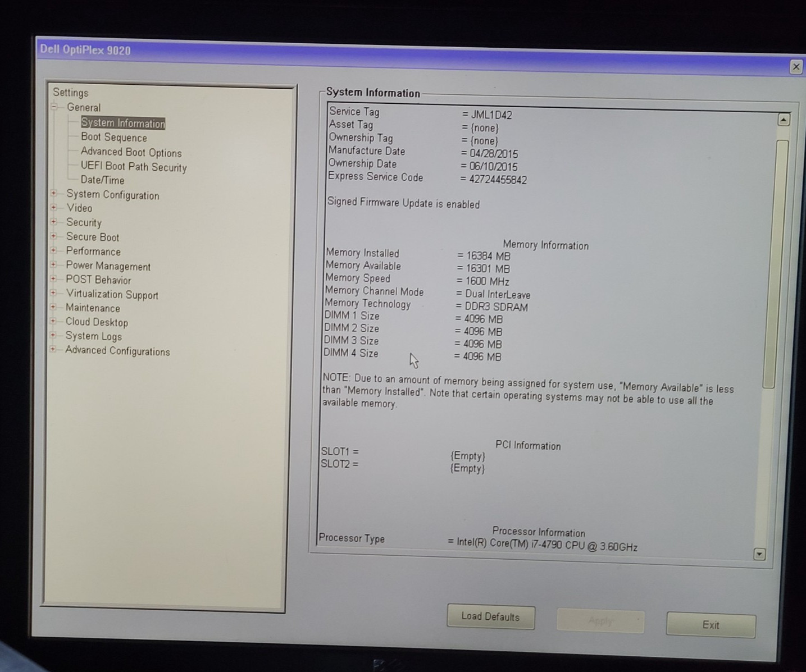
Task: Select the Power Management category
Action: (x=108, y=266)
